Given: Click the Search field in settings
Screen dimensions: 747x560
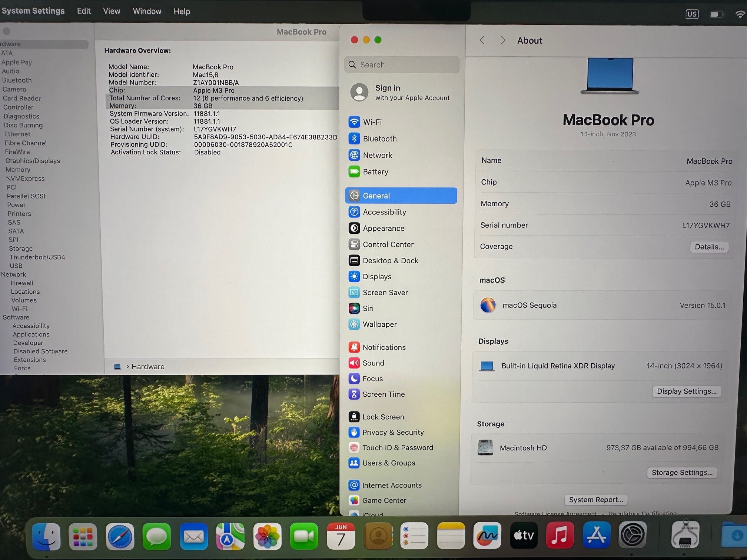Looking at the screenshot, I should pos(402,65).
